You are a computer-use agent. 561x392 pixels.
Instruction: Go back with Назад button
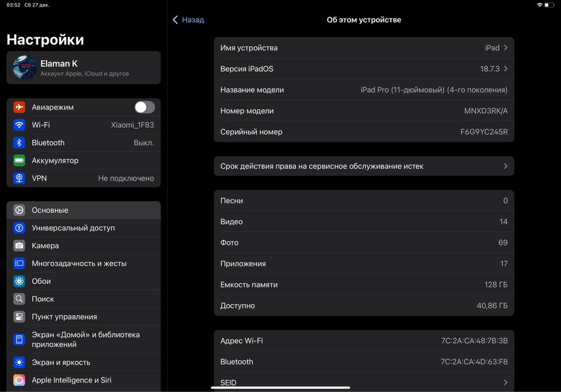[188, 20]
